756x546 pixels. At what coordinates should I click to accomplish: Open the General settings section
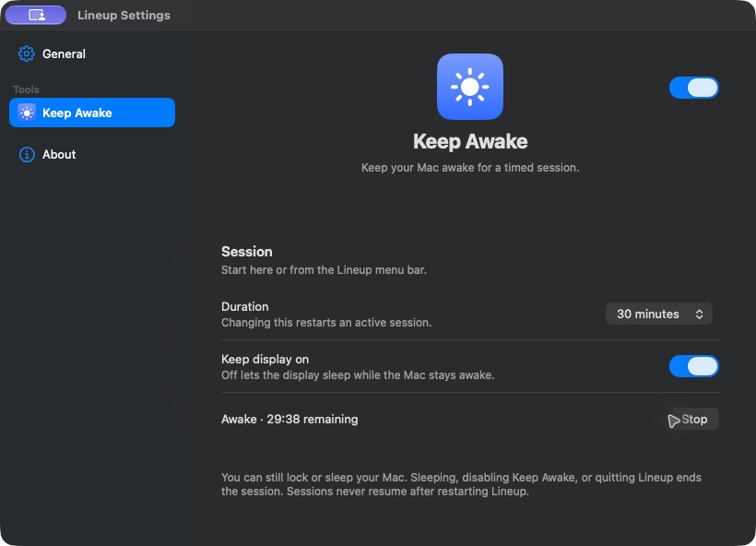point(91,53)
